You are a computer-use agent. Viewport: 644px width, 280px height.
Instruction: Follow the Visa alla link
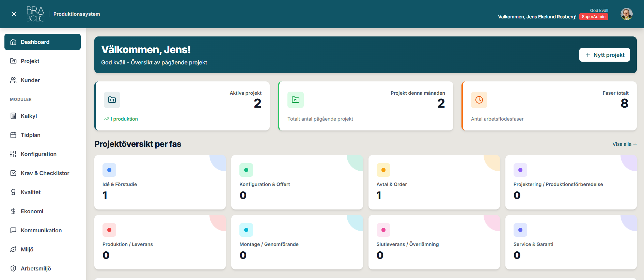click(x=624, y=144)
